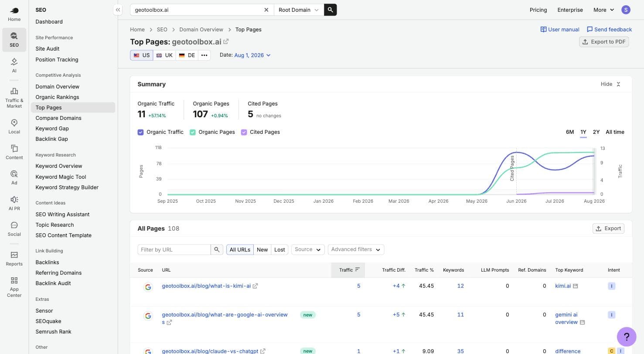The image size is (644, 354).
Task: Toggle Organic Pages checkbox
Action: click(x=192, y=132)
